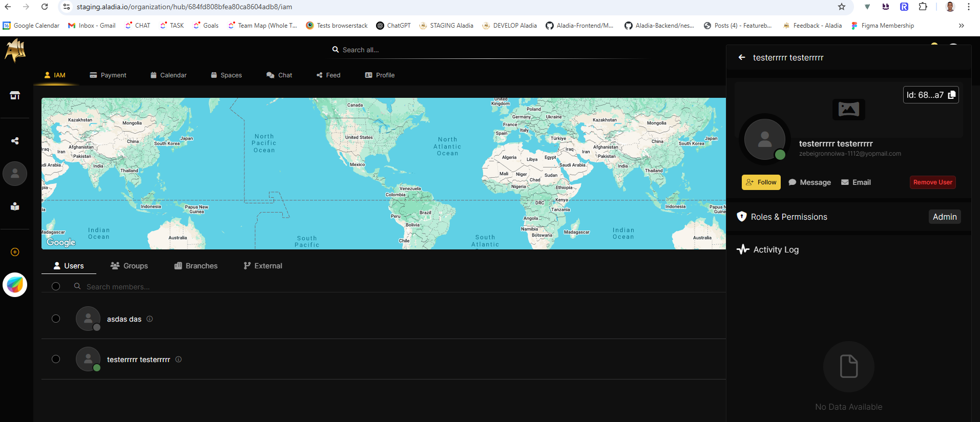Switch to the Spaces tab
Viewport: 980px width, 422px height.
226,75
